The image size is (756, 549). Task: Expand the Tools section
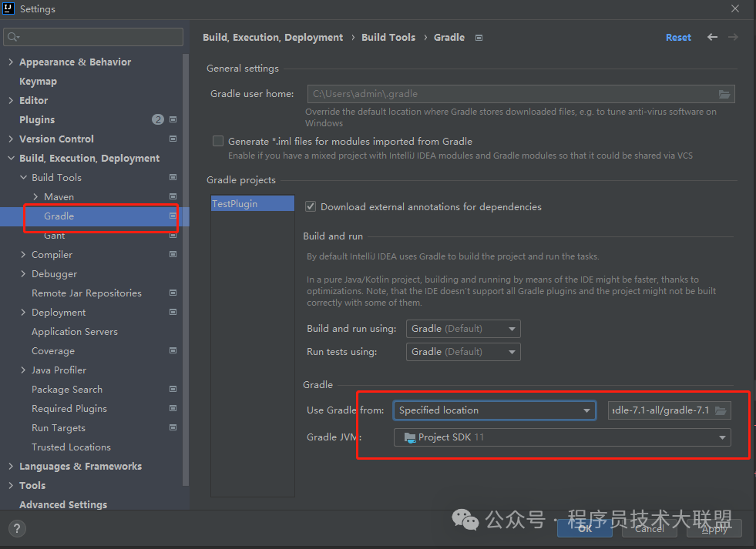pos(11,485)
